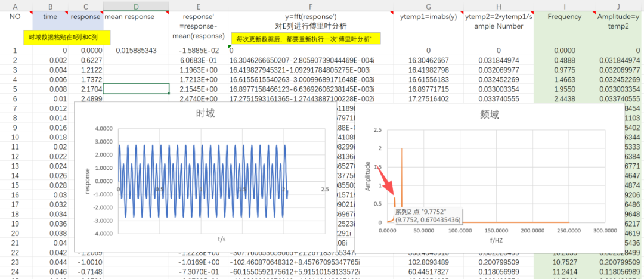The height and width of the screenshot is (279, 644).
Task: Click Frequency cell 0.4888
Action: [564, 60]
